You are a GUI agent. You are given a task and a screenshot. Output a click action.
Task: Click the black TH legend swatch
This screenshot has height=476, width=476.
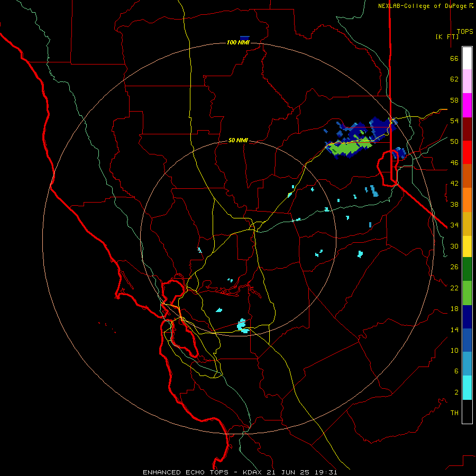point(467,411)
